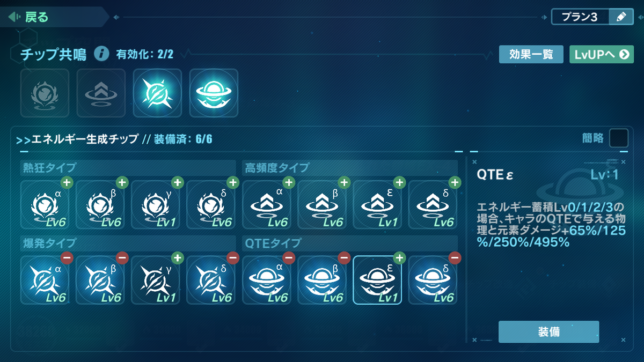Click the inactive 熱狂 resonance slot

click(x=45, y=93)
